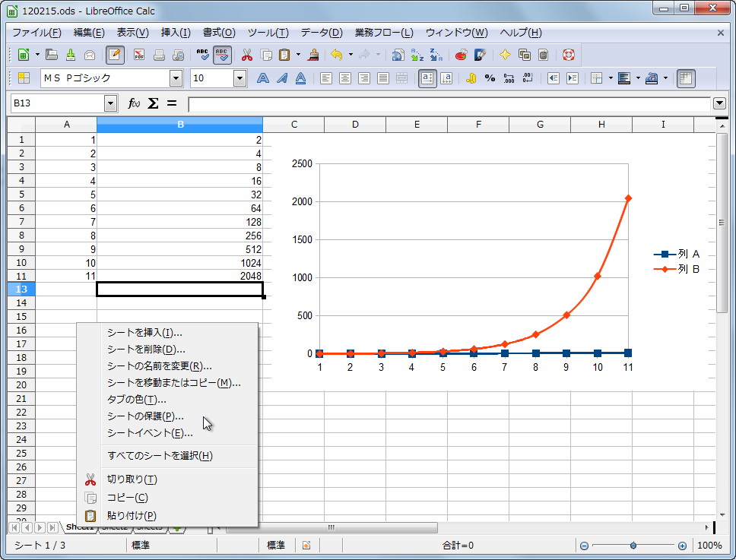
Task: Apply currency number format
Action: point(471,78)
